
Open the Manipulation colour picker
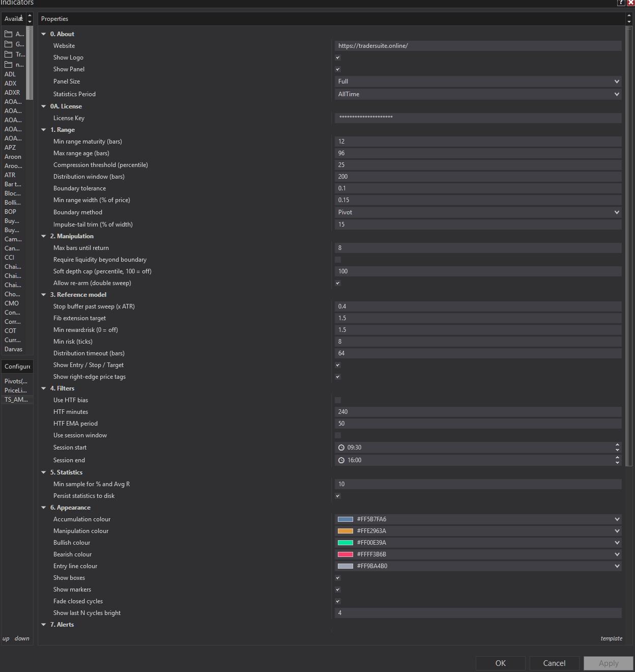click(x=478, y=531)
